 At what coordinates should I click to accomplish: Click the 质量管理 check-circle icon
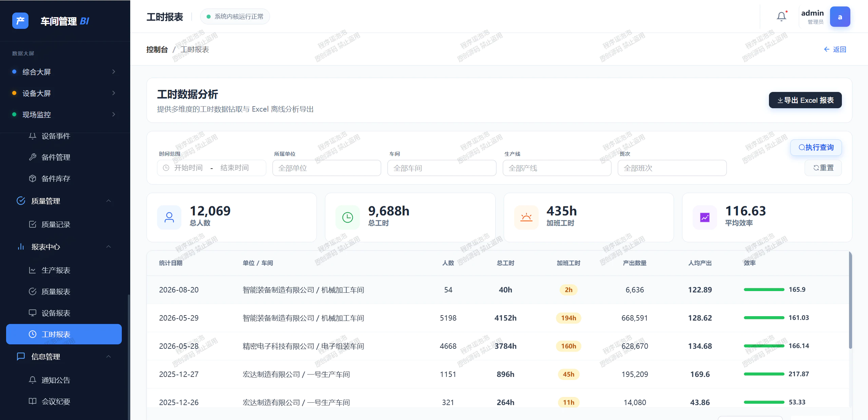pos(21,201)
